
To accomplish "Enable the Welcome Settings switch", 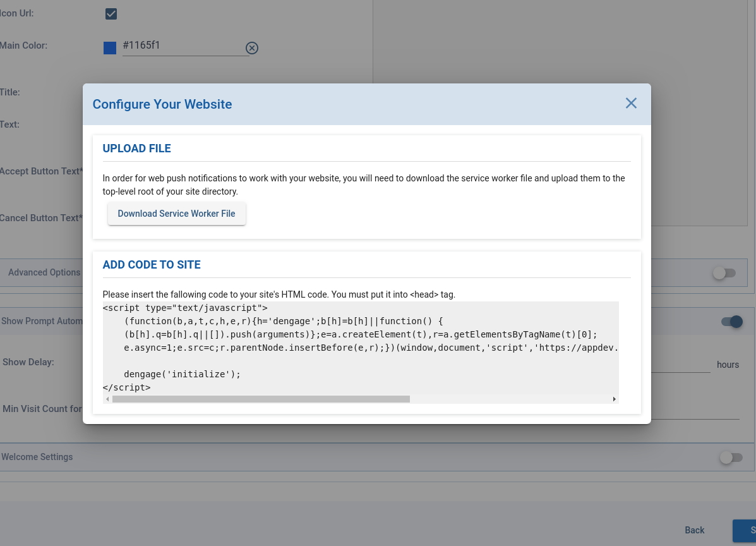I will coord(731,458).
